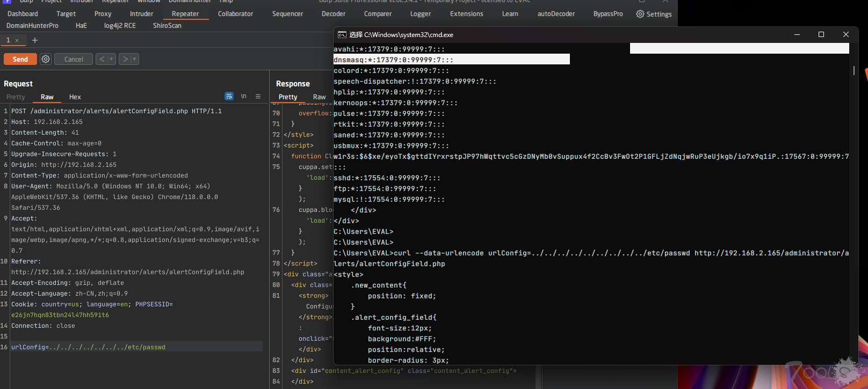Image resolution: width=868 pixels, height=389 pixels.
Task: Open the Collaborator tab
Action: coord(235,14)
